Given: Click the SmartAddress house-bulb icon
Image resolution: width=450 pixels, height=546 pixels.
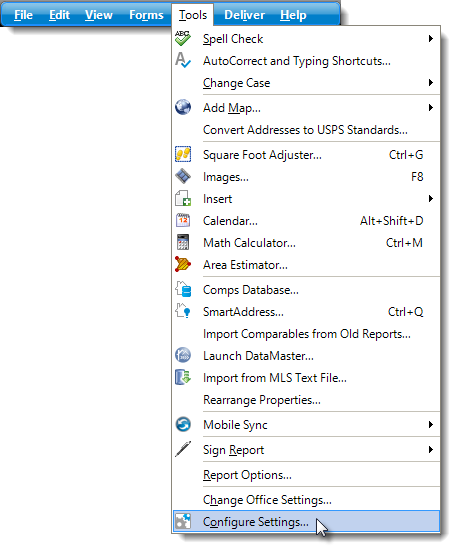Looking at the screenshot, I should [183, 311].
